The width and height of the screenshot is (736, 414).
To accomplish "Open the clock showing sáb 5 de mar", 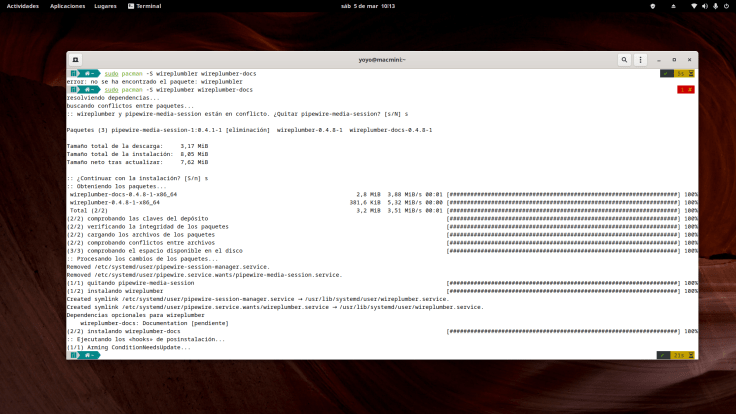I will point(366,5).
